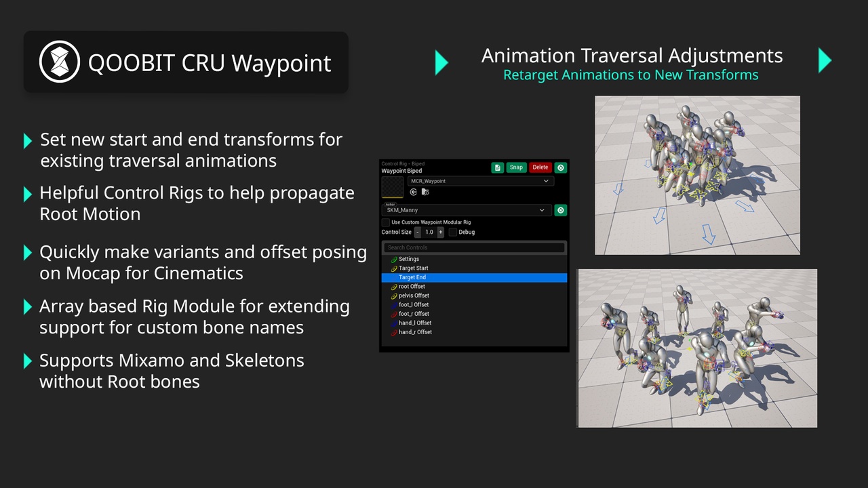Select the root Offset control
868x488 pixels.
click(474, 287)
